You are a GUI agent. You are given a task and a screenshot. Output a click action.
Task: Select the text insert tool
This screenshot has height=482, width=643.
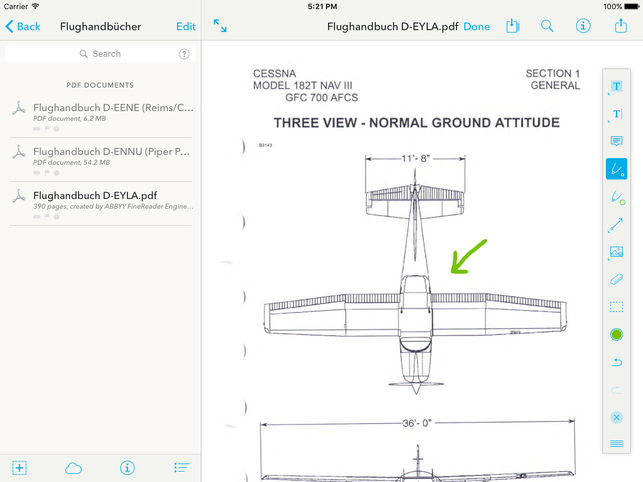pyautogui.click(x=616, y=114)
